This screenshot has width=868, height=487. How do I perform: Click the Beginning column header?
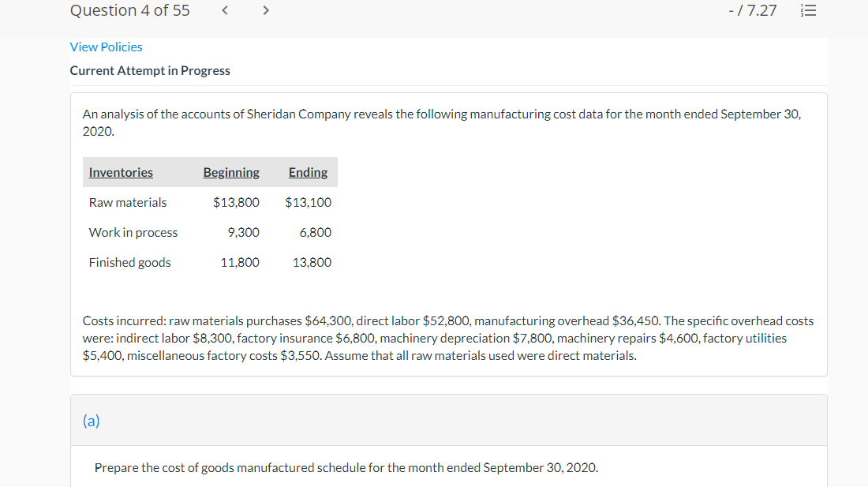pyautogui.click(x=231, y=173)
